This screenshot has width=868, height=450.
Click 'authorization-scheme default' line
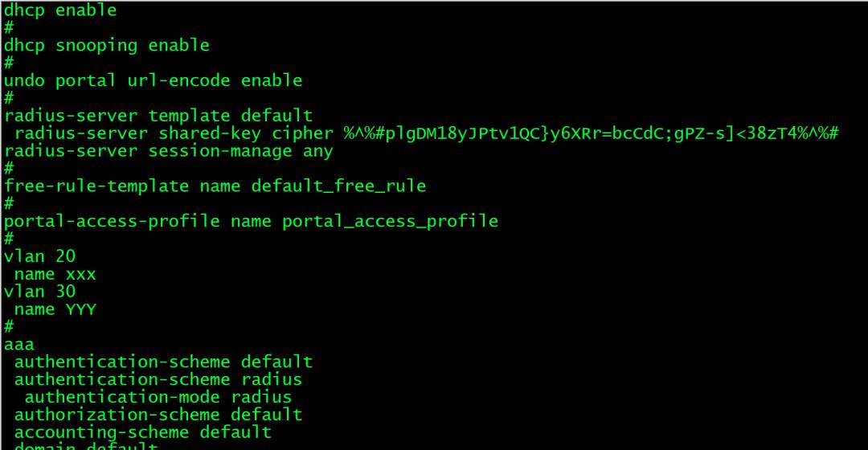158,415
